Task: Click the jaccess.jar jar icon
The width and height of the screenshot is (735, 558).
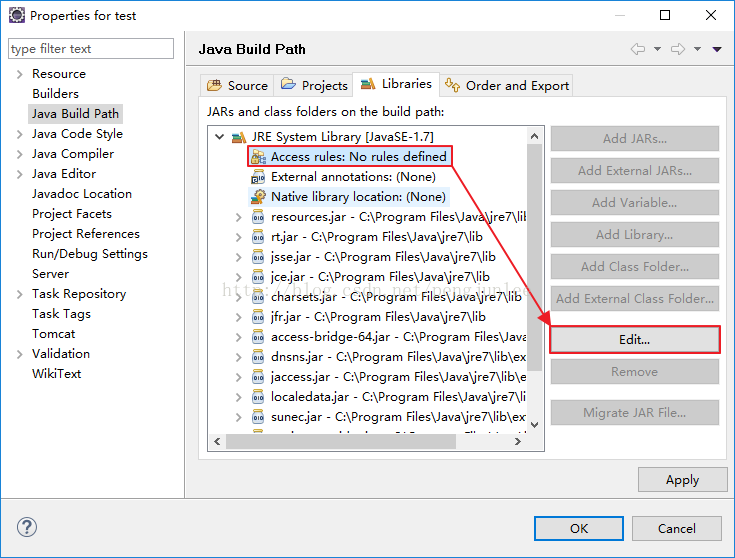Action: 258,377
